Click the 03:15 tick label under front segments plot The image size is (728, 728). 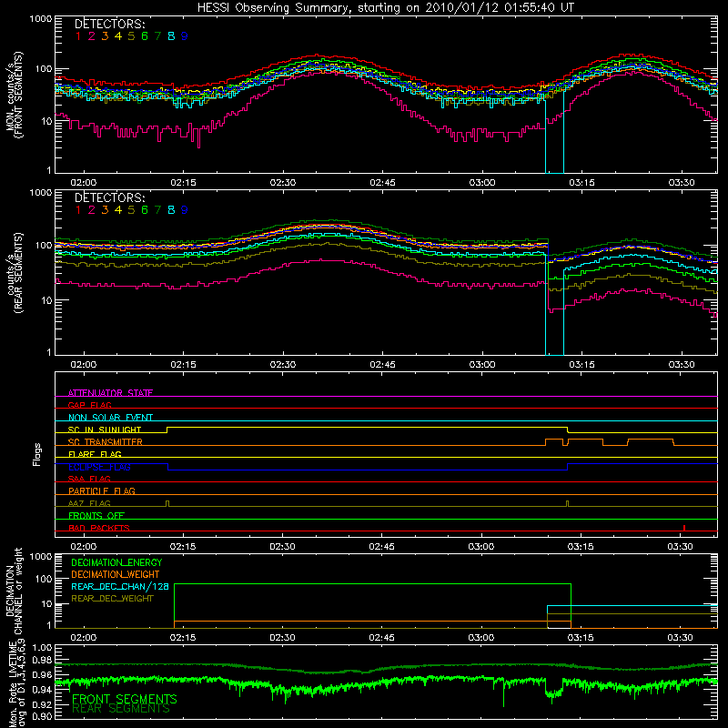point(581,183)
